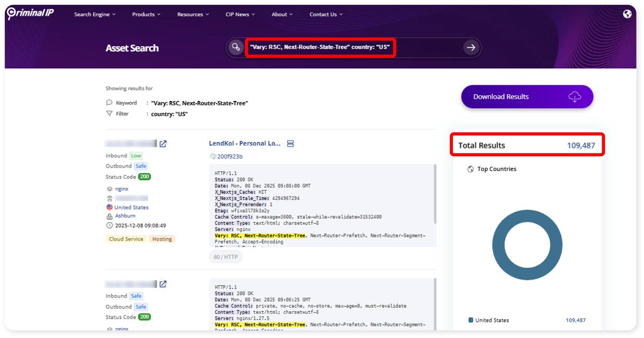Screen dimensions: 644x338
Task: Submit search with the arrow button
Action: coord(471,48)
